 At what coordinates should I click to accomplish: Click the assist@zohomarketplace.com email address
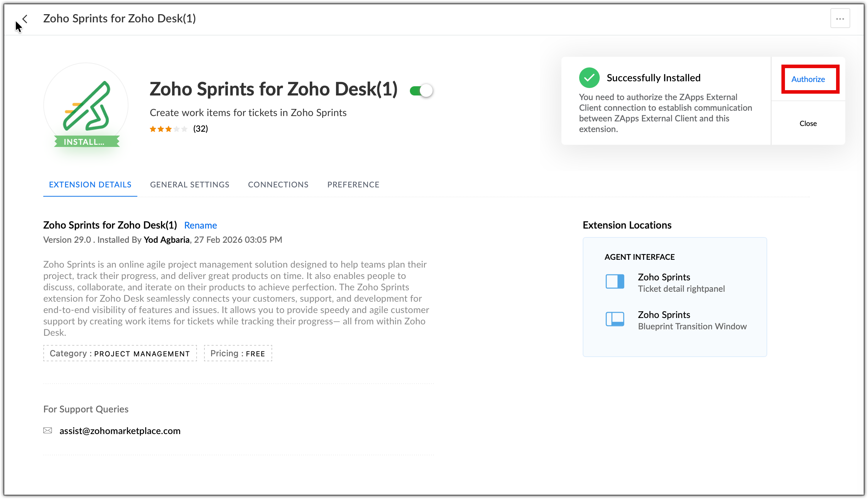120,431
